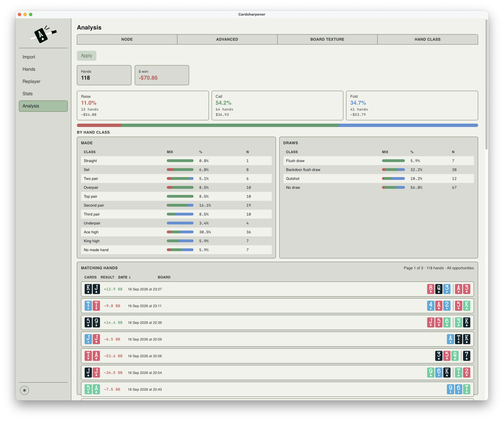Click the red 8 board card in KJ row

(431, 289)
